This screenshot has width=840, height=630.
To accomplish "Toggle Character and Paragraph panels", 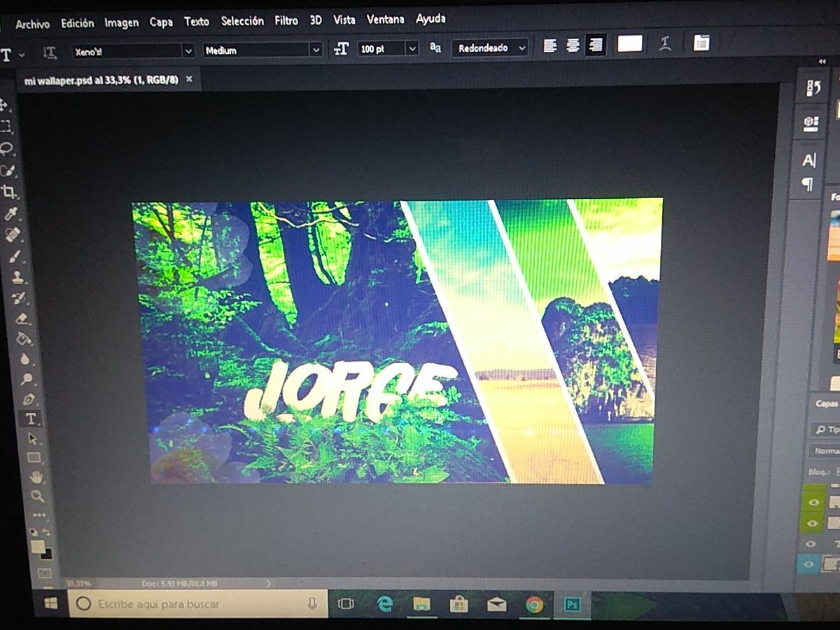I will [x=700, y=43].
